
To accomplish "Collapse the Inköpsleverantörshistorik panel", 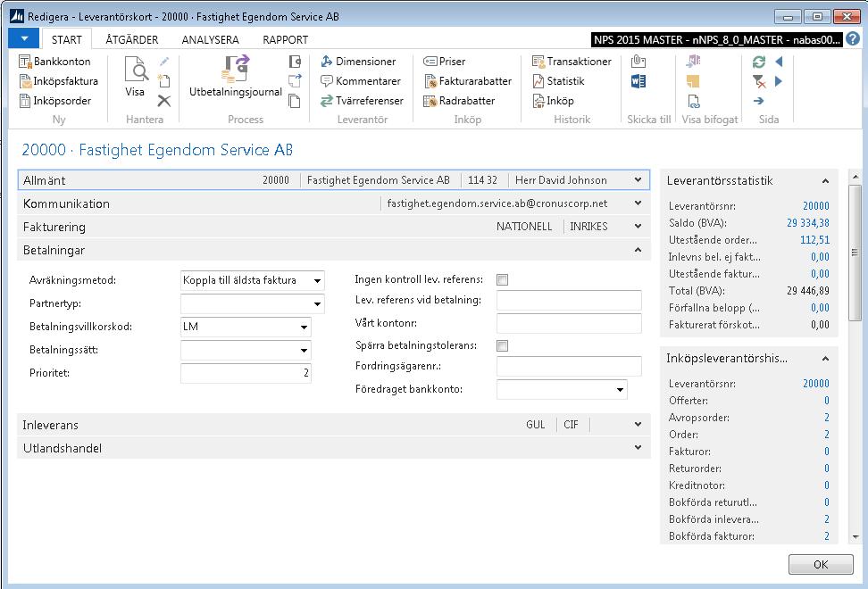I will [825, 359].
